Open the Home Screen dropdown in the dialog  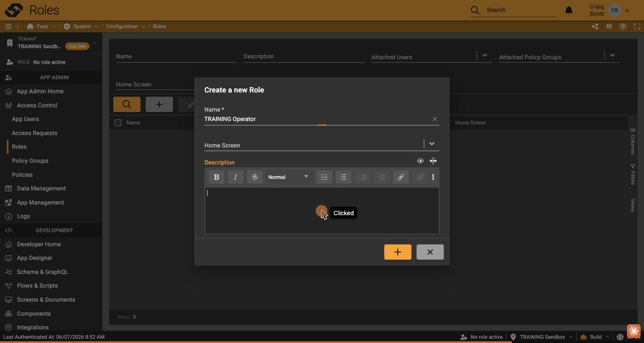[432, 144]
